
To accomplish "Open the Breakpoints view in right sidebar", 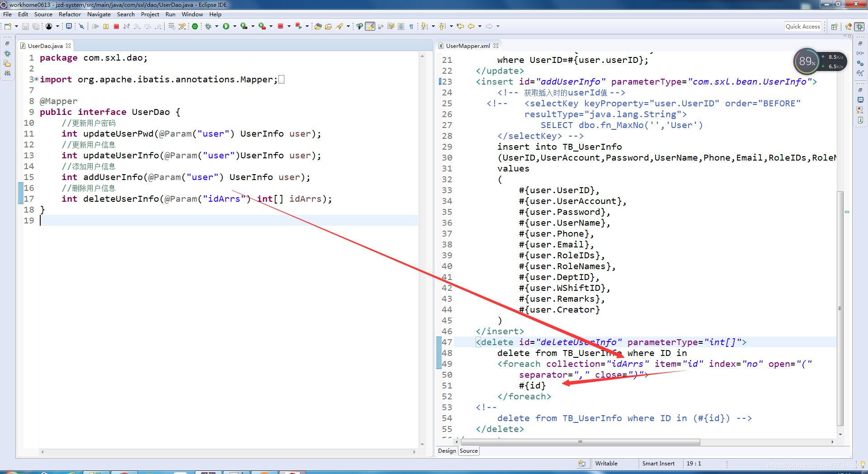I will tap(860, 63).
